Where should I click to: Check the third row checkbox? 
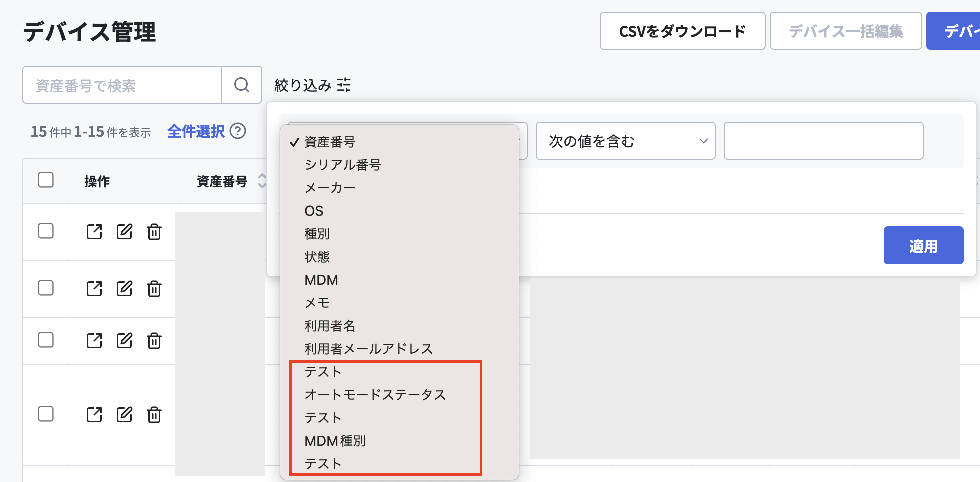[46, 340]
